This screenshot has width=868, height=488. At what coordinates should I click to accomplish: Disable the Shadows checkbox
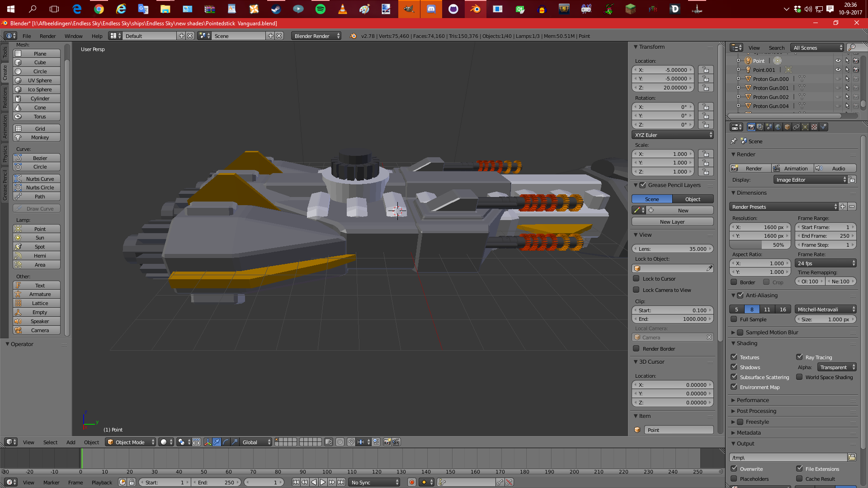coord(734,367)
